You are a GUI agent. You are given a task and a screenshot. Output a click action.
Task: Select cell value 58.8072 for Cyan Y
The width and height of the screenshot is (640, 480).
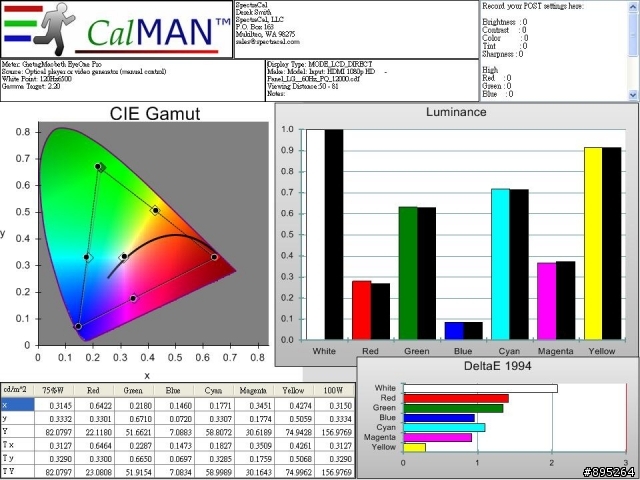[x=213, y=432]
